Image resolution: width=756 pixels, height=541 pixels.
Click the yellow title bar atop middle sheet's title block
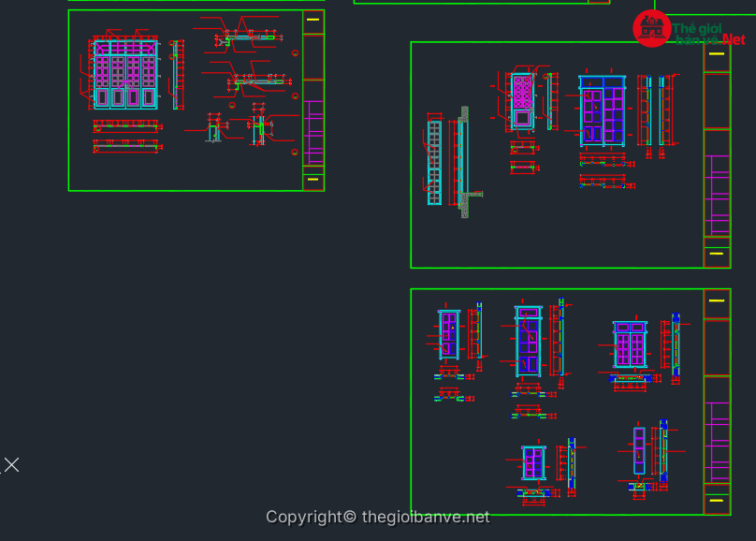[717, 54]
